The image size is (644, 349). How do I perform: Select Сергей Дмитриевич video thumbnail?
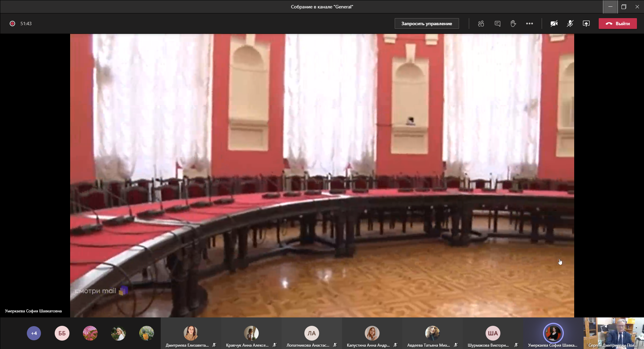pos(613,333)
